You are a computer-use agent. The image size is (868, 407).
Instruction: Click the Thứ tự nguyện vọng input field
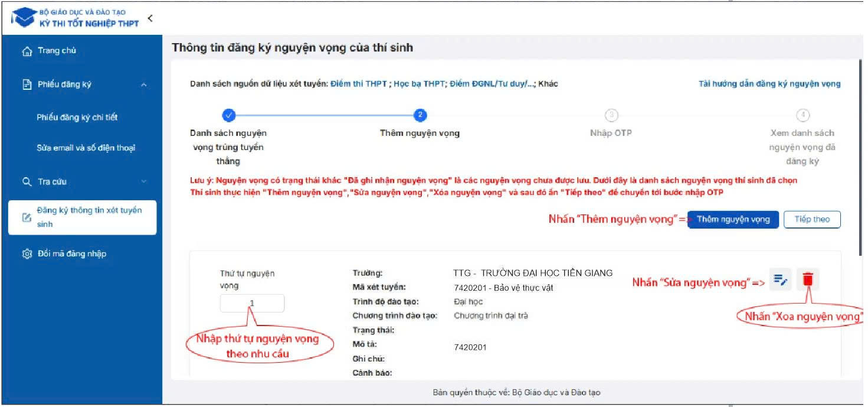click(x=252, y=304)
